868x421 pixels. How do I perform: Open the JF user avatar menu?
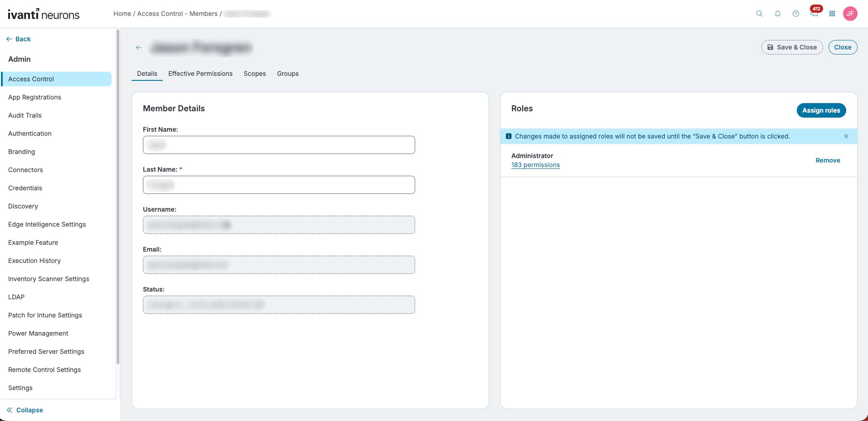(850, 14)
